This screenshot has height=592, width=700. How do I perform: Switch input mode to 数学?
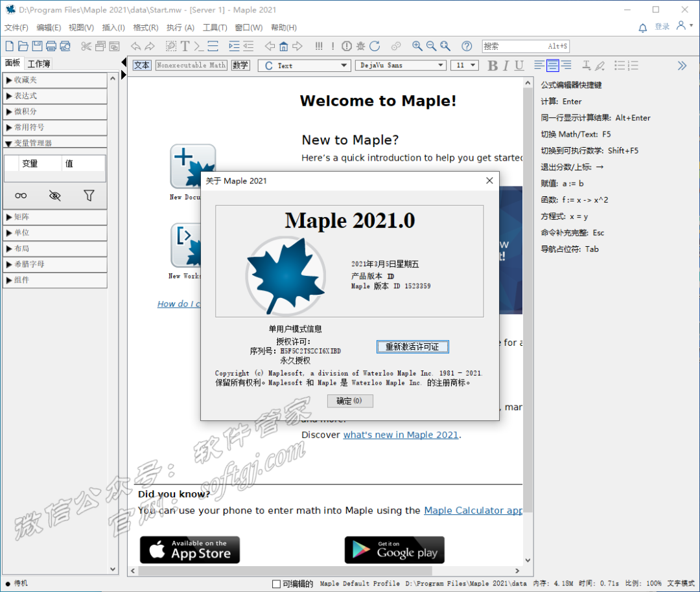point(240,65)
